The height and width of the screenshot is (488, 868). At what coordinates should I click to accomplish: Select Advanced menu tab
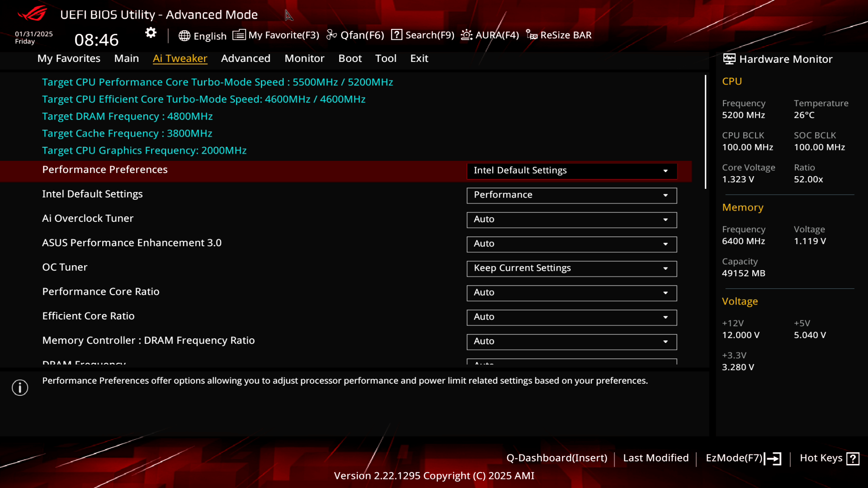[245, 58]
